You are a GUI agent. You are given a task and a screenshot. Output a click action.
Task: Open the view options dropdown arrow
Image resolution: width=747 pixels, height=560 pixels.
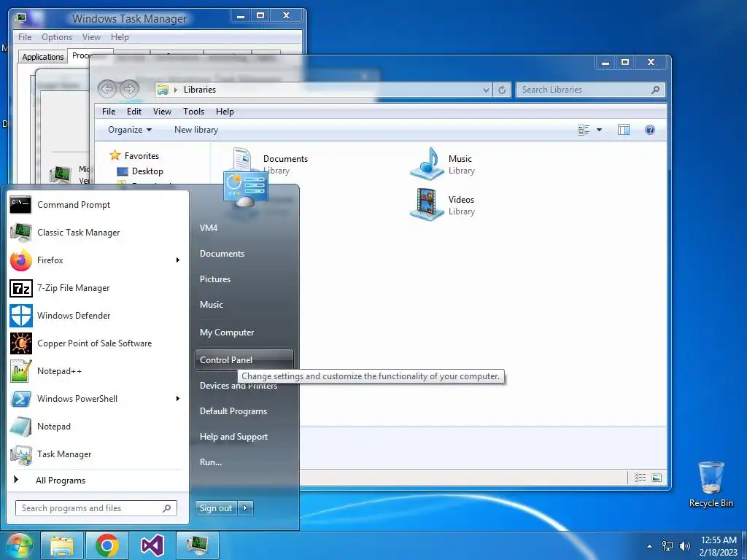tap(600, 130)
